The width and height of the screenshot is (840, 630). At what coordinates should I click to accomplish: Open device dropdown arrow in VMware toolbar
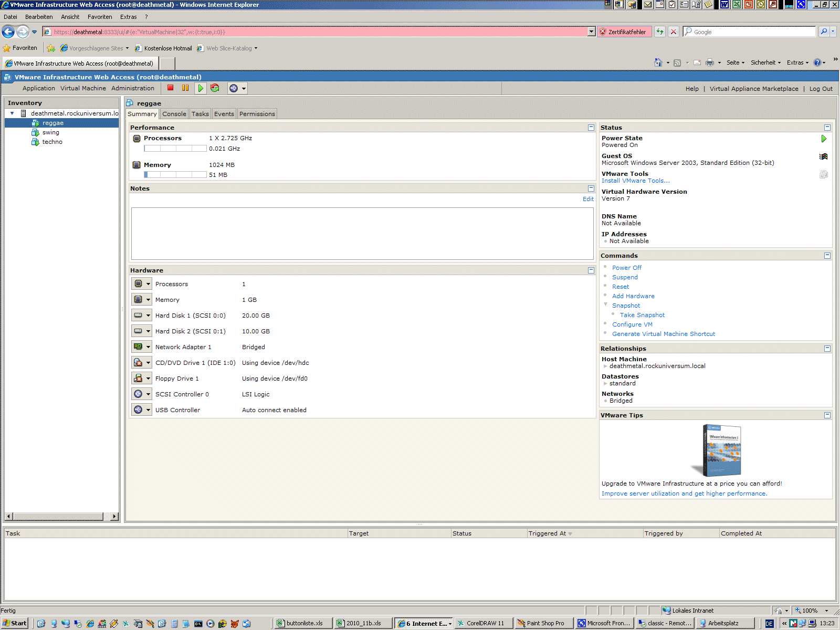pyautogui.click(x=244, y=88)
